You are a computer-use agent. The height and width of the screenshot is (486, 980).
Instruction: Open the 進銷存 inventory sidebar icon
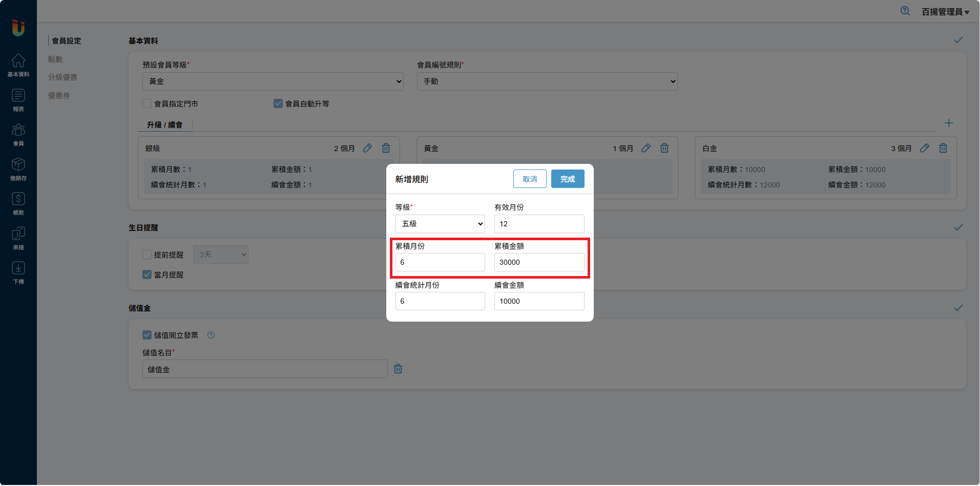[18, 169]
